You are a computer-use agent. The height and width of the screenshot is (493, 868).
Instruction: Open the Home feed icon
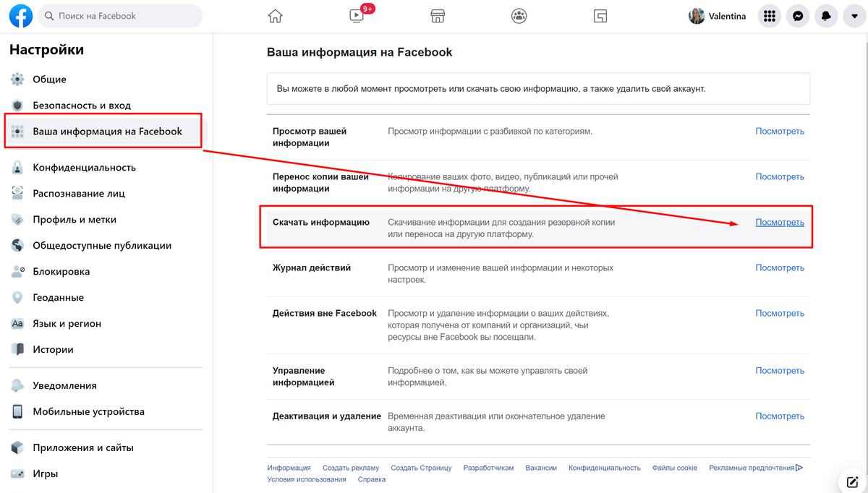click(275, 16)
